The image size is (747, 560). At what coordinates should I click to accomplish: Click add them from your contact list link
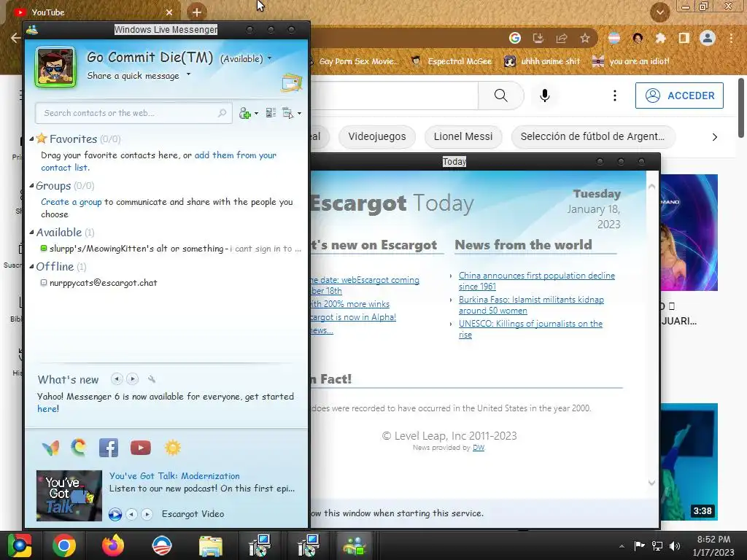coord(158,161)
